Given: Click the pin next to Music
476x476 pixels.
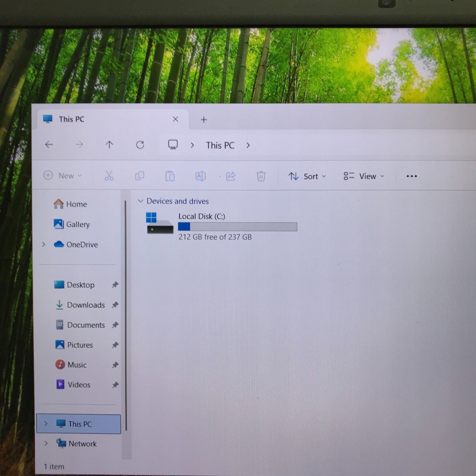Looking at the screenshot, I should coord(115,365).
